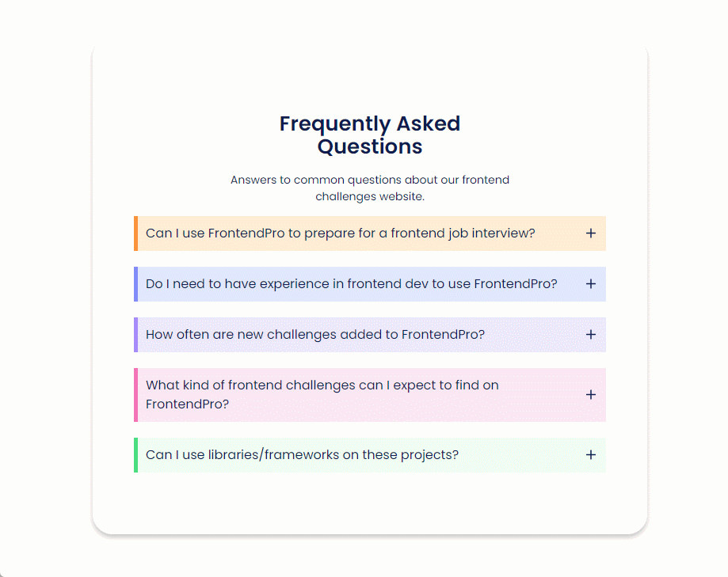Image resolution: width=728 pixels, height=577 pixels.
Task: Click the green accent bar of fifth FAQ
Action: [136, 454]
